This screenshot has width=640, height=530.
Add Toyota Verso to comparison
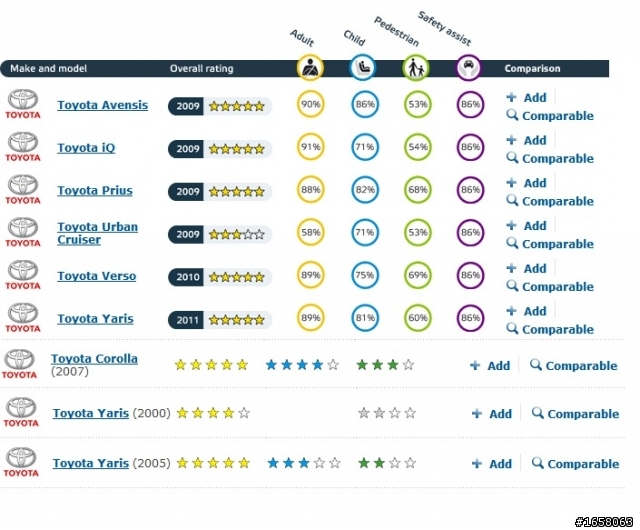(x=527, y=268)
